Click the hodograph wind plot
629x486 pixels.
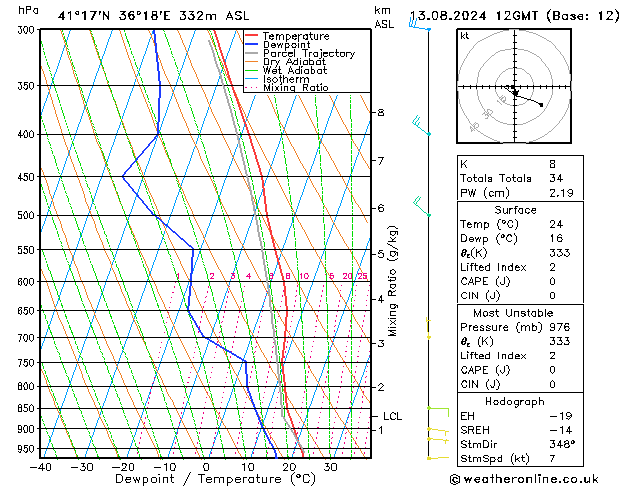514,86
